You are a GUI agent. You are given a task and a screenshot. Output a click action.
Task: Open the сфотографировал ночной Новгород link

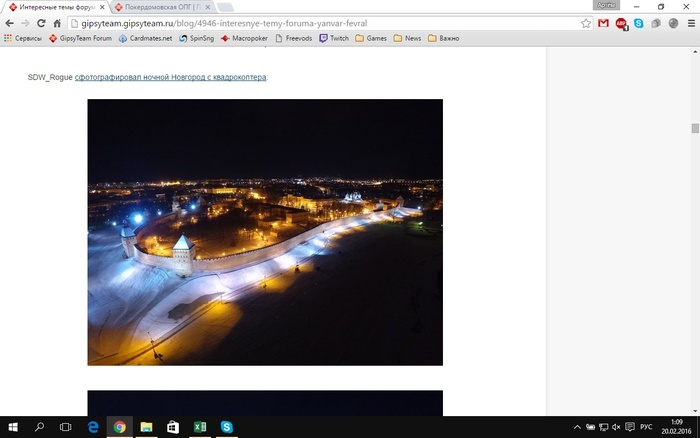170,77
